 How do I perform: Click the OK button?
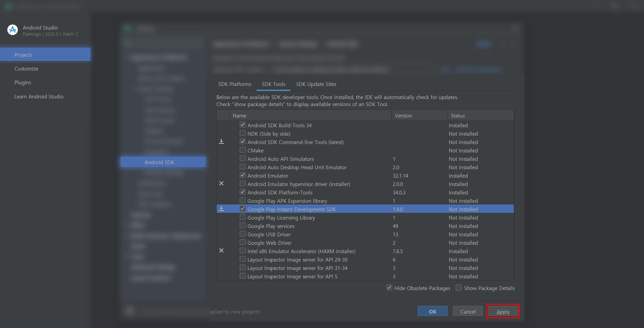(433, 312)
